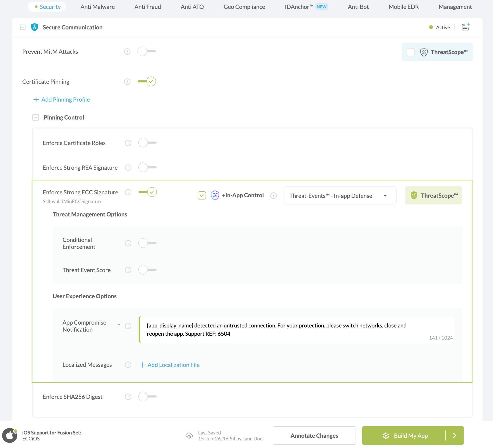Switch to the Mobile EDR tab
Viewport: 493px width, 448px height.
[403, 7]
